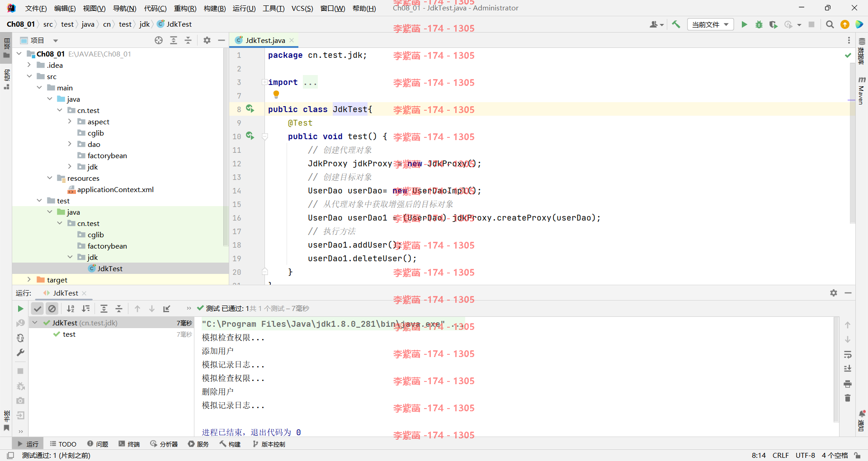Open TODO tool window
This screenshot has height=461, width=868.
(63, 444)
